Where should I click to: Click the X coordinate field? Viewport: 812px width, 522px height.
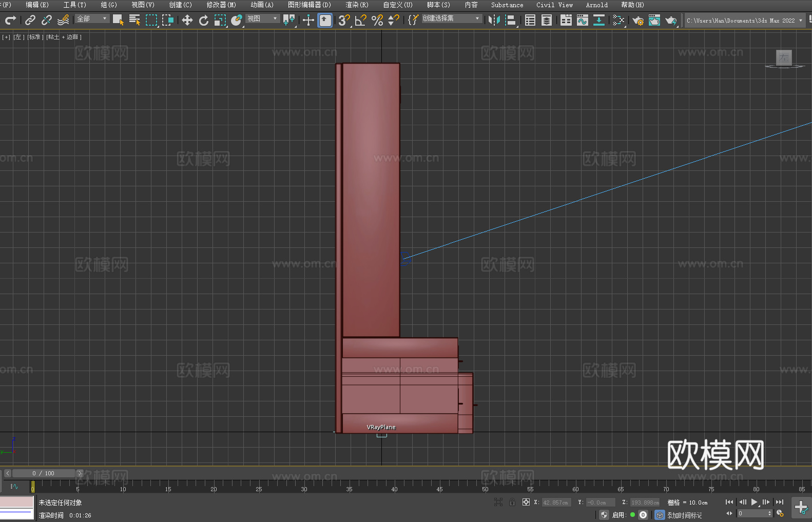click(557, 502)
